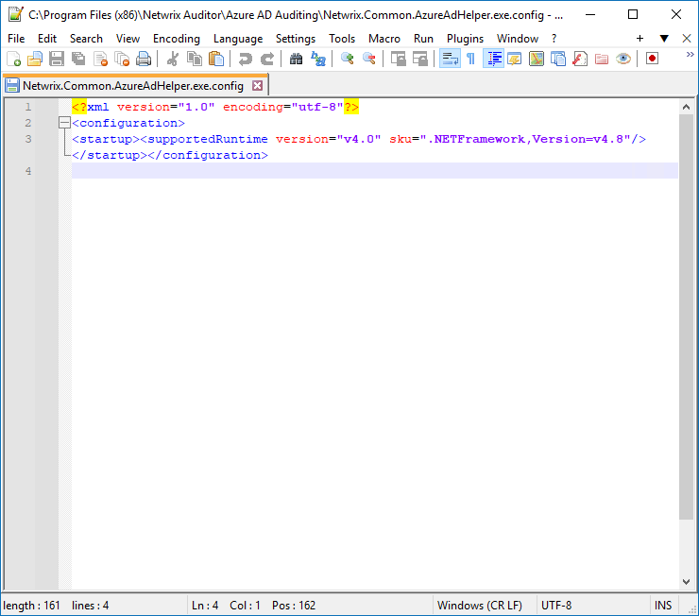Undo last action via toolbar arrow
This screenshot has width=699, height=616.
pos(246,59)
